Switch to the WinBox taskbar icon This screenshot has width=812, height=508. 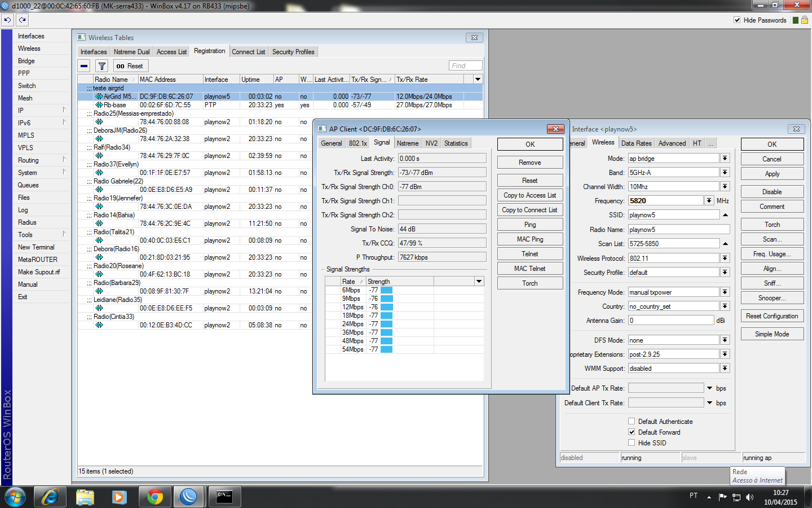[189, 497]
